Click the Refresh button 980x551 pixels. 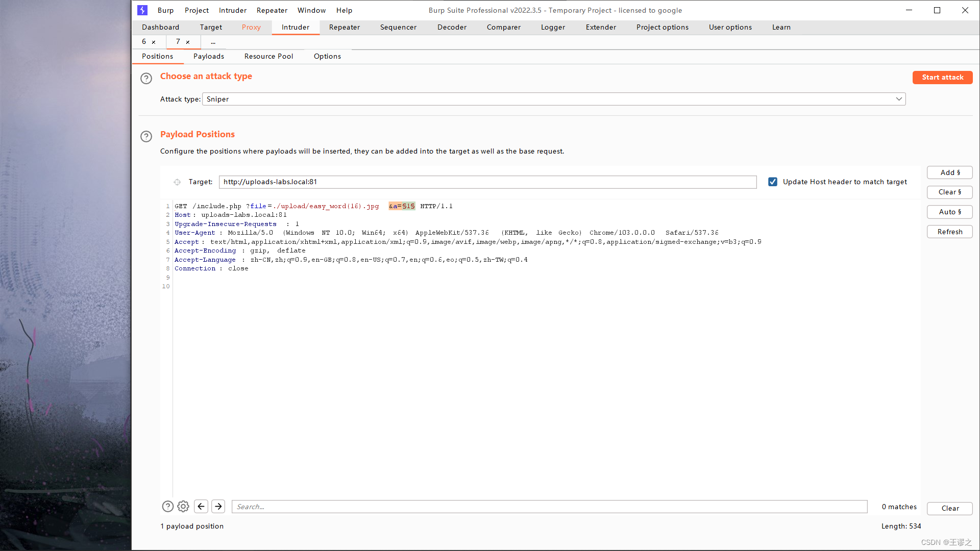[x=950, y=232]
